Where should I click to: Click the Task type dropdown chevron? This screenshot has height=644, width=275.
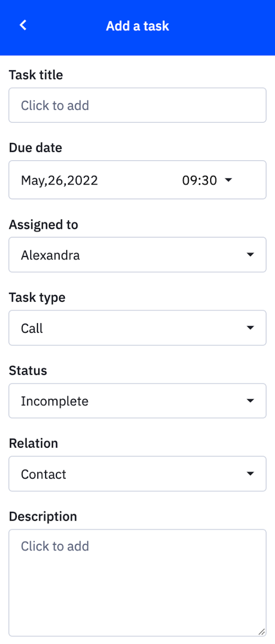(250, 328)
